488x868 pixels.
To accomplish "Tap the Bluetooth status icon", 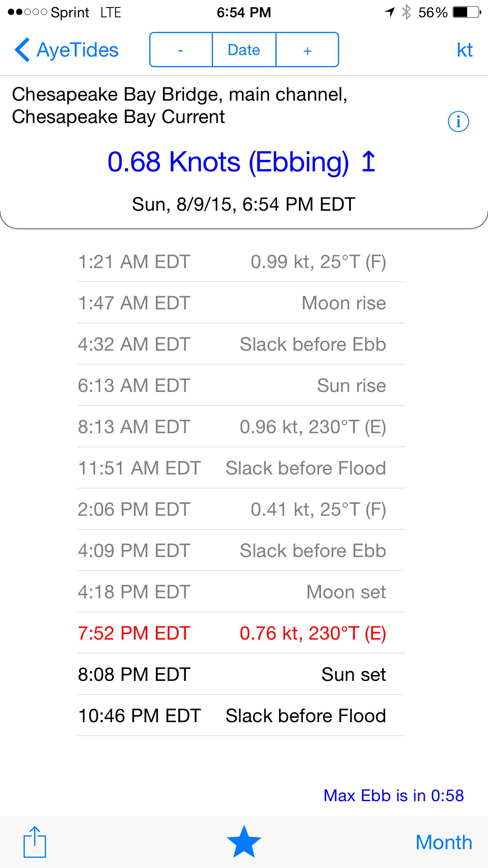I will pyautogui.click(x=407, y=13).
